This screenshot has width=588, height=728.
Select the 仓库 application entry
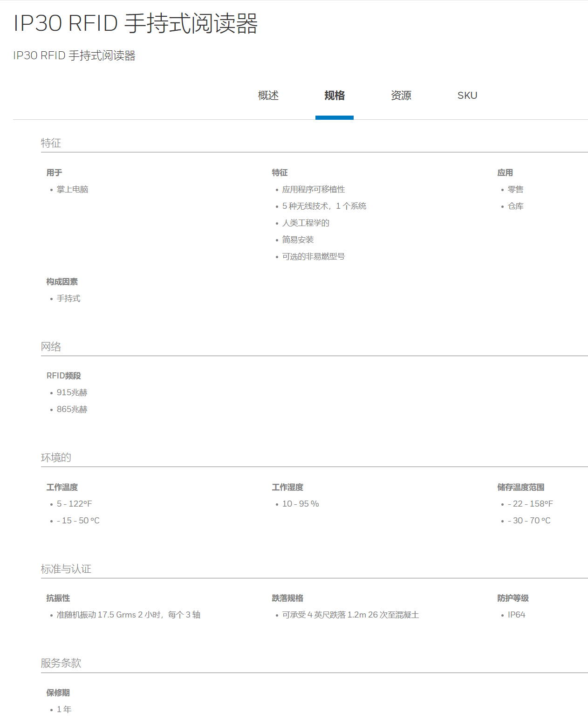(x=515, y=206)
